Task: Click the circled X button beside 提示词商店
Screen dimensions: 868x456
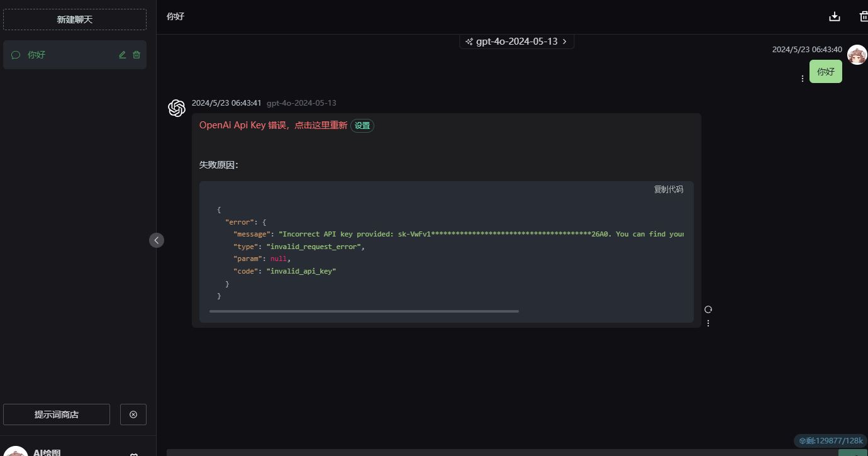Action: 133,414
